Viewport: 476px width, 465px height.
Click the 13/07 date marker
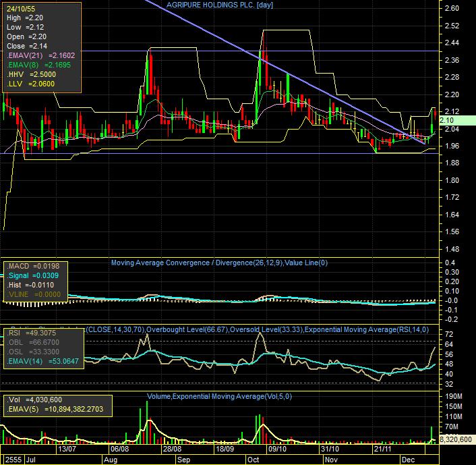click(x=67, y=449)
